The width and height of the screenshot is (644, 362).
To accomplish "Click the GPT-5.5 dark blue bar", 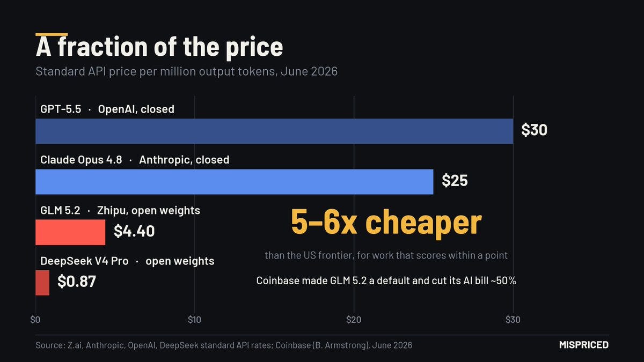I will pos(274,131).
